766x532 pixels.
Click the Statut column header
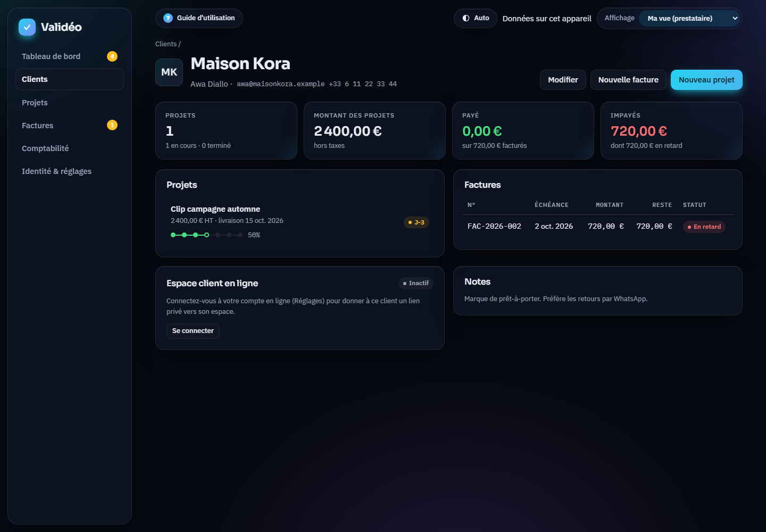(695, 205)
